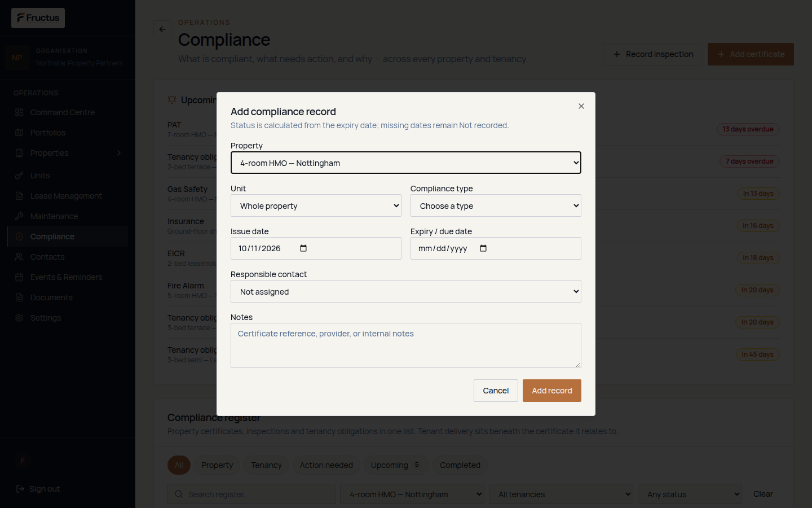Close the Add compliance record dialog
The width and height of the screenshot is (812, 508).
(x=581, y=106)
